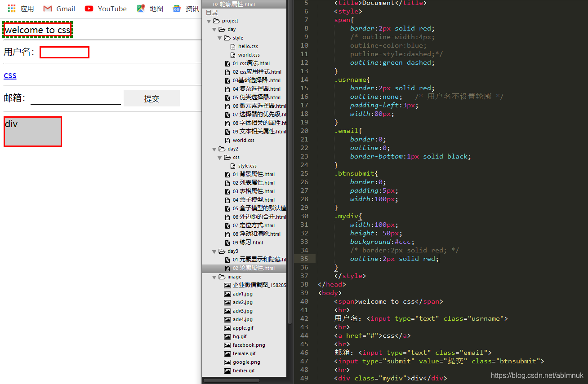Click the image icon beside facebook.png
This screenshot has height=384, width=588.
(227, 345)
